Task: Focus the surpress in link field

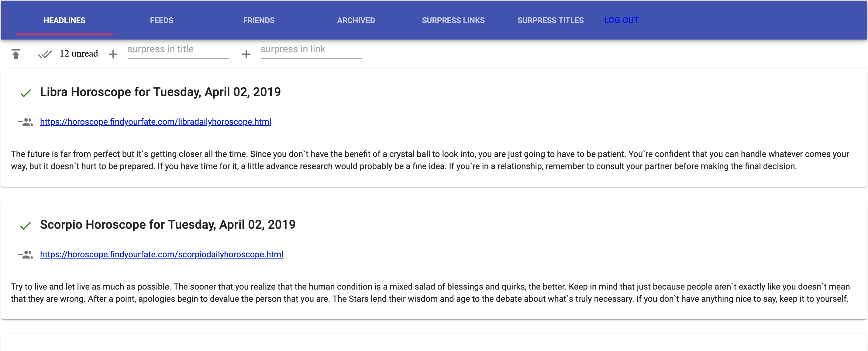Action: [311, 50]
